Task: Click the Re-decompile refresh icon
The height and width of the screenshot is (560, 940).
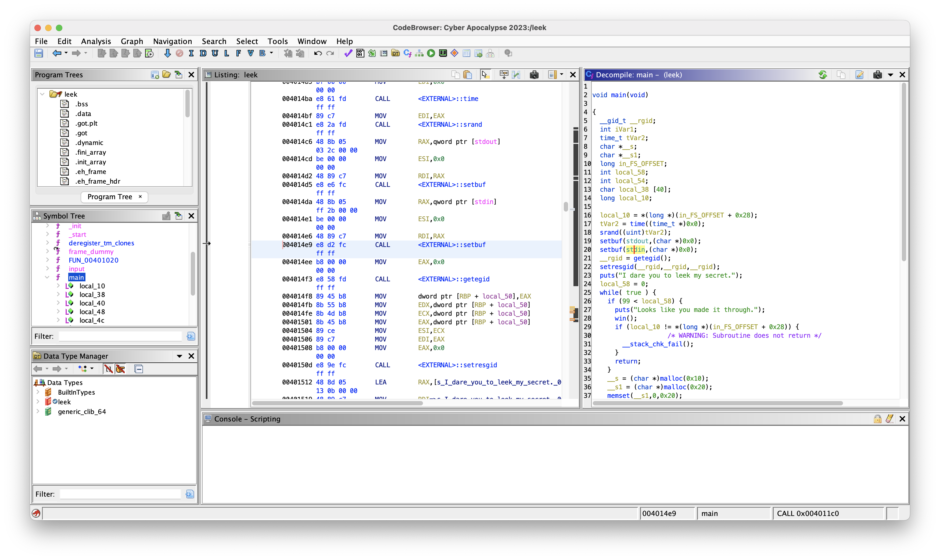Action: (823, 75)
